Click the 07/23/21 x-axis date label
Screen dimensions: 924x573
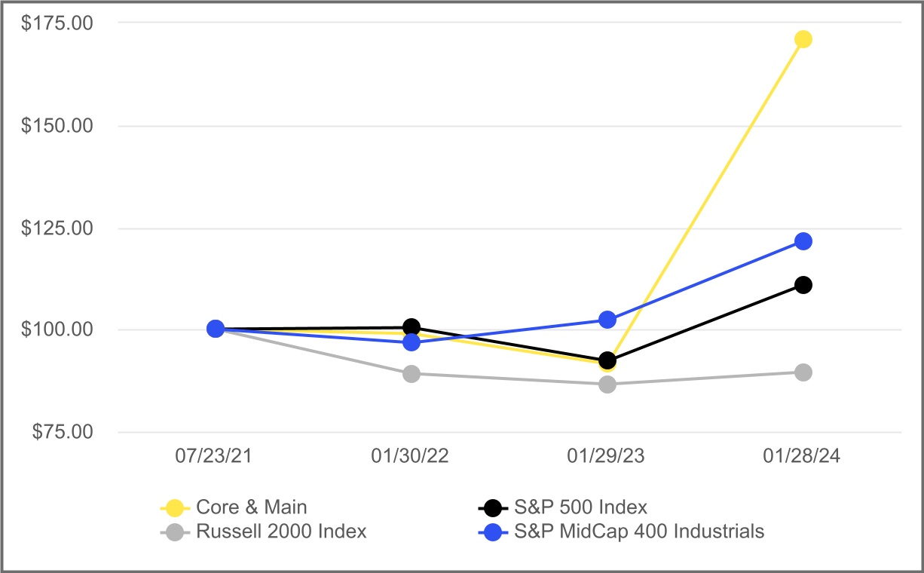pyautogui.click(x=216, y=457)
